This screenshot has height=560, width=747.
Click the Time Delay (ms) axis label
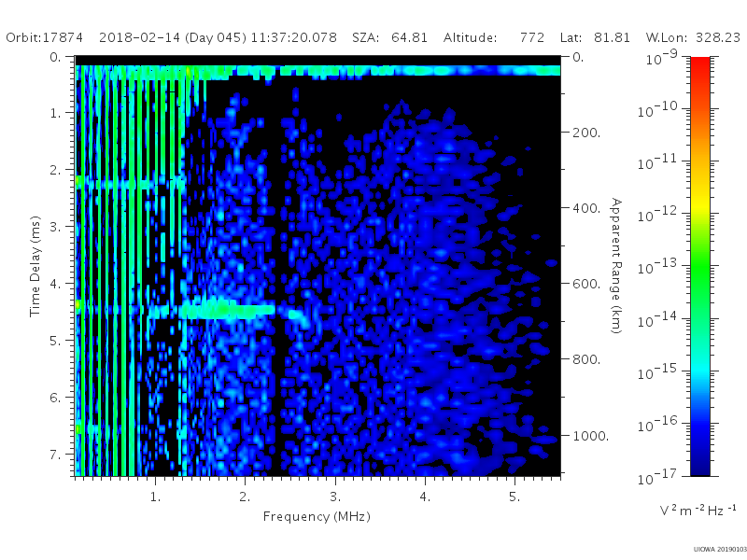tap(35, 267)
